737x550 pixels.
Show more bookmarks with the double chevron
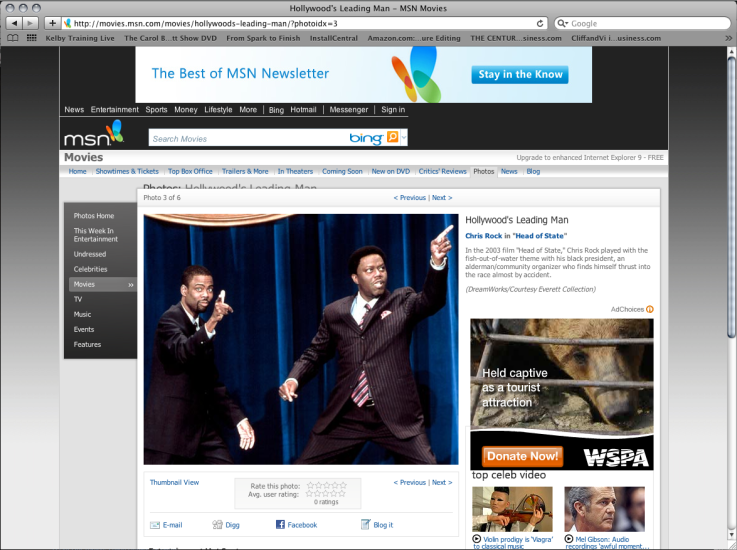click(x=728, y=39)
